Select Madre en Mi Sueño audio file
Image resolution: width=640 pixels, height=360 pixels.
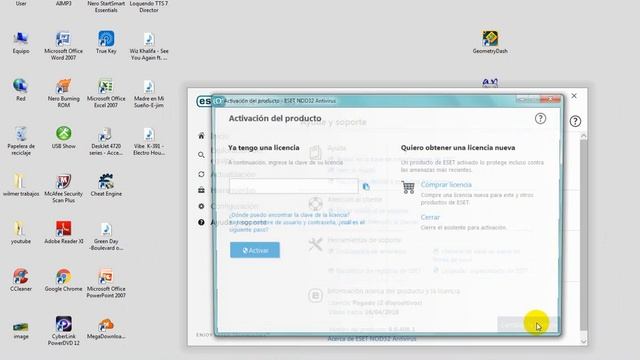149,93
